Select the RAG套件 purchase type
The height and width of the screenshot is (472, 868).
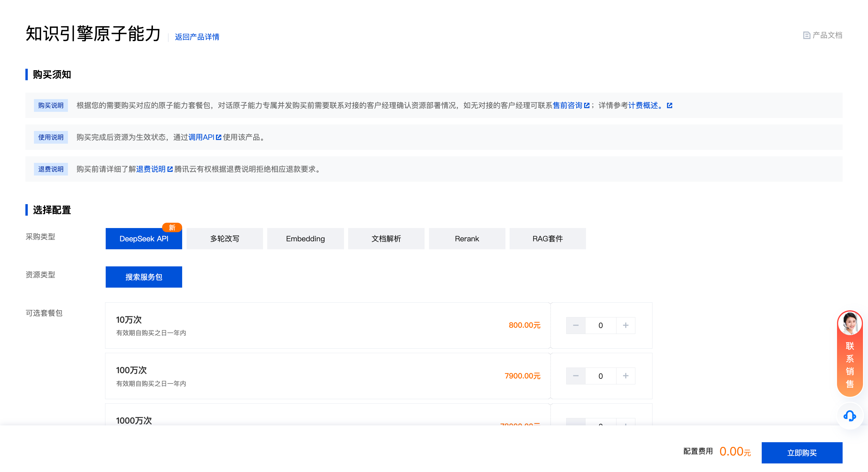click(548, 239)
